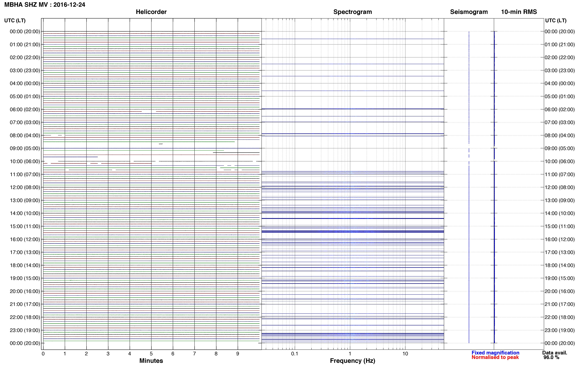Click right-axis time label "23:00 (19:00)"
This screenshot has width=588, height=368.
(560, 330)
